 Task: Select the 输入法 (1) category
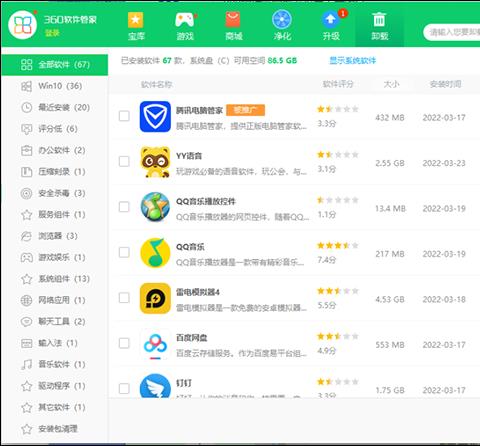(55, 343)
